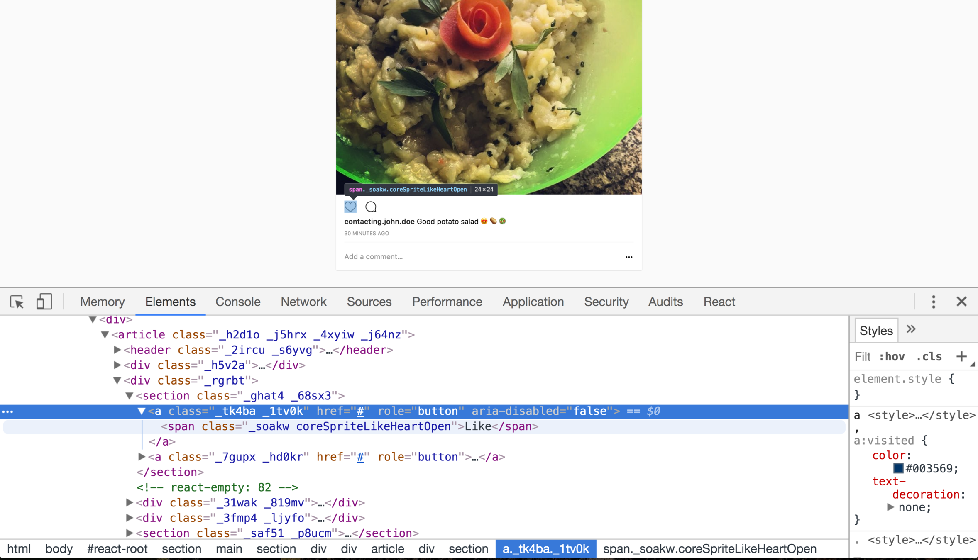Toggle the device toolbar icon
The height and width of the screenshot is (560, 978).
point(44,302)
